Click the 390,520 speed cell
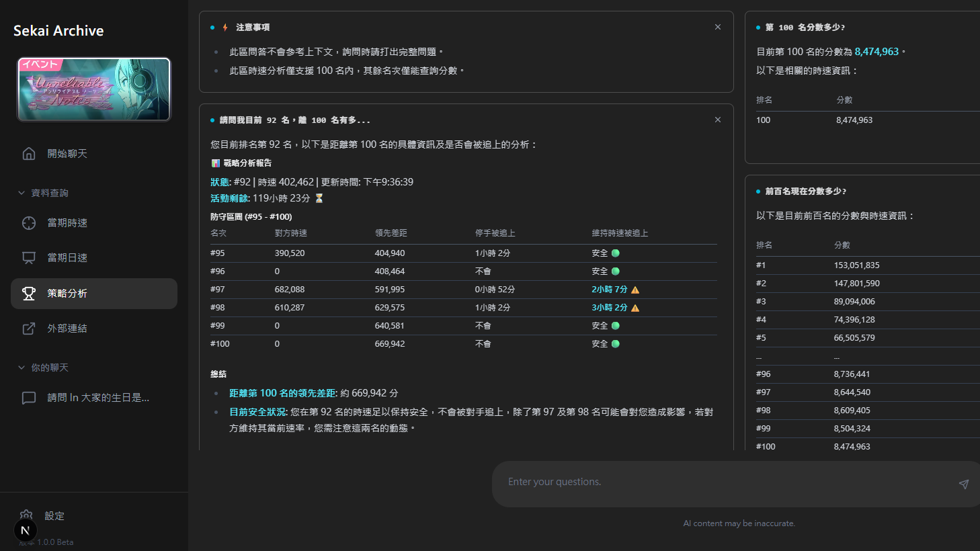Image resolution: width=980 pixels, height=551 pixels. pos(289,253)
